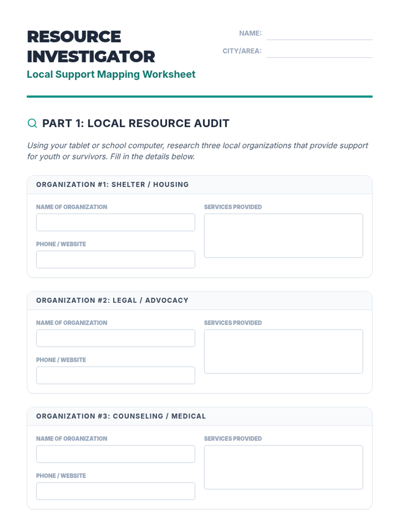Click the Resource Investigator title
The image size is (399, 532).
coord(91,47)
